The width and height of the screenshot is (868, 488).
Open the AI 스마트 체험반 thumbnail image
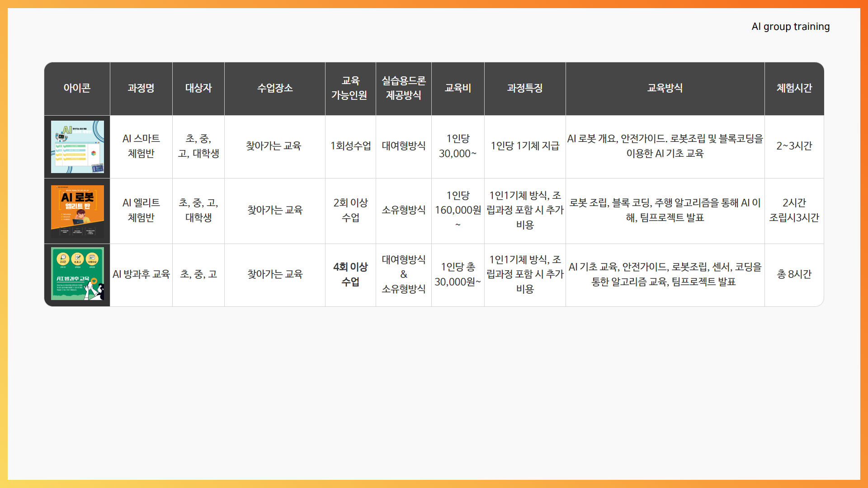tap(77, 147)
